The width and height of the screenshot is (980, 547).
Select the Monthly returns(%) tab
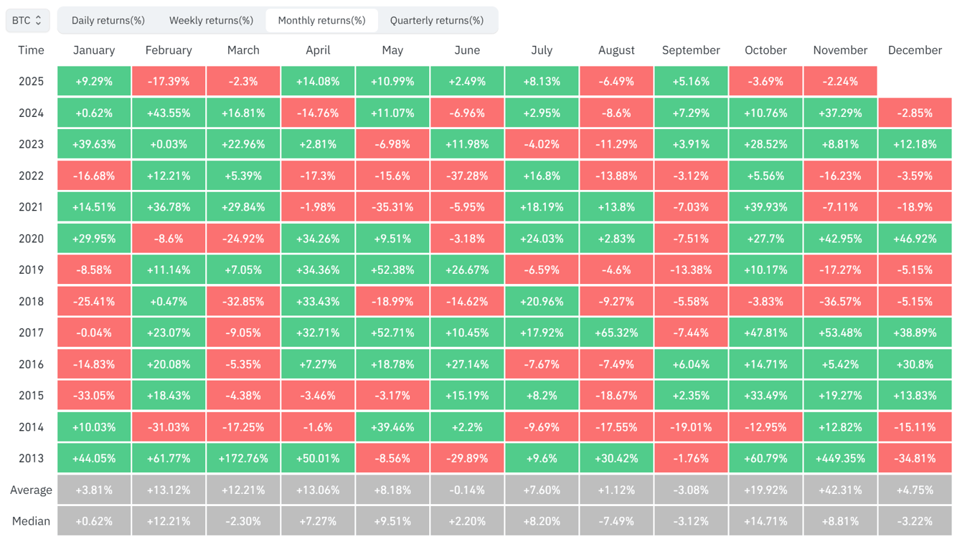click(x=321, y=20)
